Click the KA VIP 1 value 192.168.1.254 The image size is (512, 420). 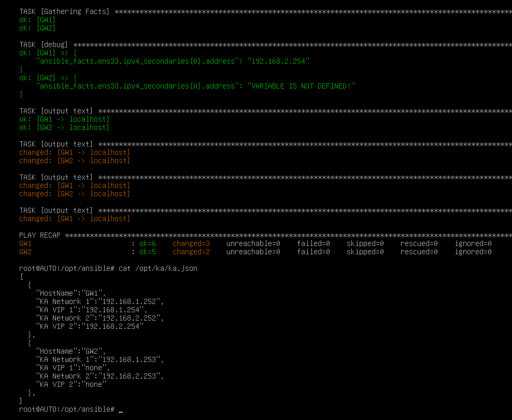click(112, 310)
